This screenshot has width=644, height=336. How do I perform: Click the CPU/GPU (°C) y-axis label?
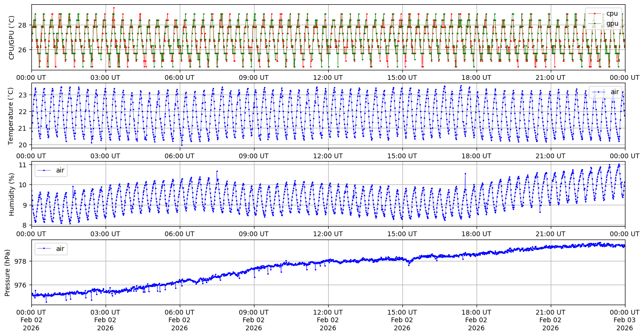pos(11,38)
